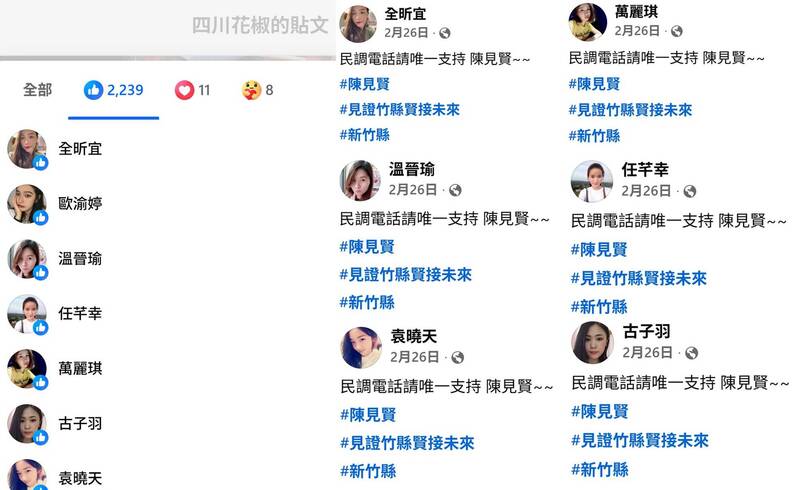The image size is (800, 490).
Task: Click 溫晉瑜's avatar in the reactions list
Action: click(27, 259)
